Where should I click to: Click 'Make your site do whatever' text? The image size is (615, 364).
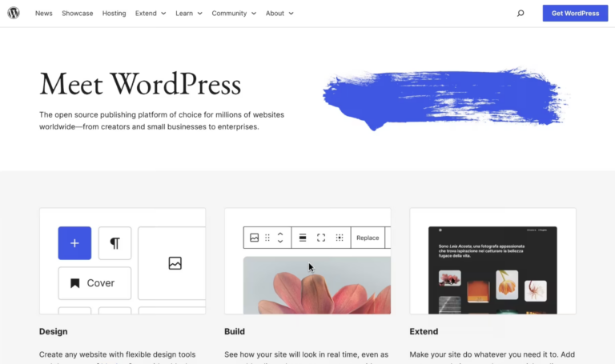pyautogui.click(x=492, y=354)
